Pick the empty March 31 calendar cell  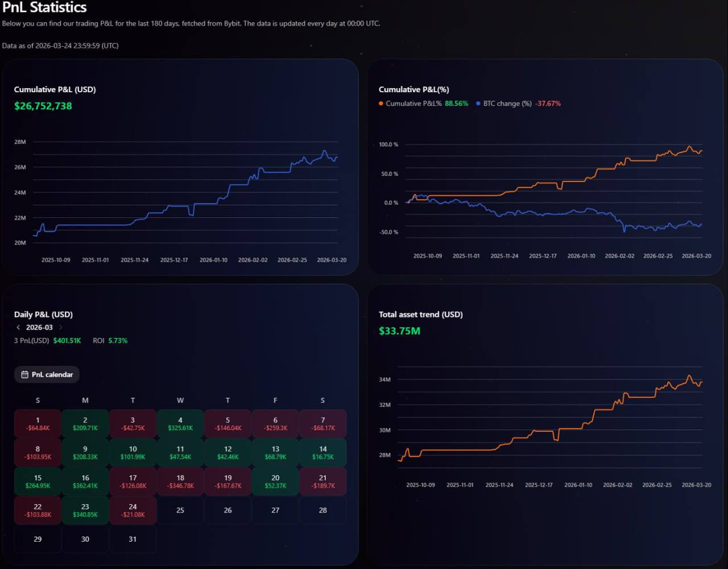coord(133,539)
